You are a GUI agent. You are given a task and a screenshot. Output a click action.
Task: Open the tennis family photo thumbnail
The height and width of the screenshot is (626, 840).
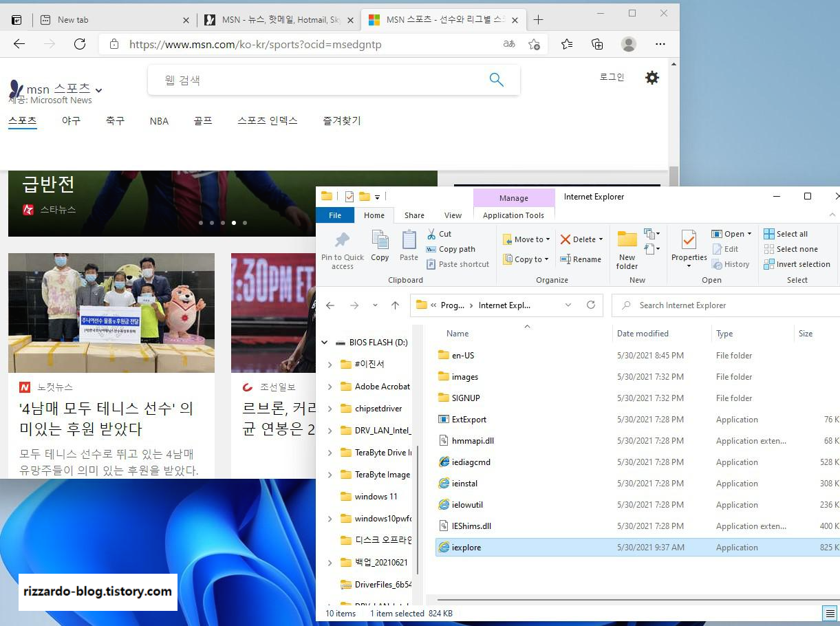(111, 313)
